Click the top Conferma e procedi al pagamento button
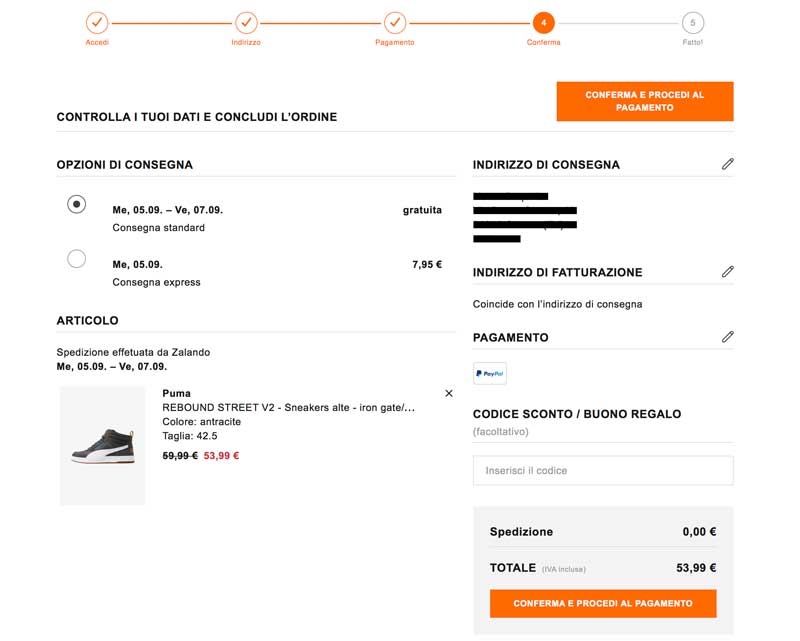 [x=645, y=101]
